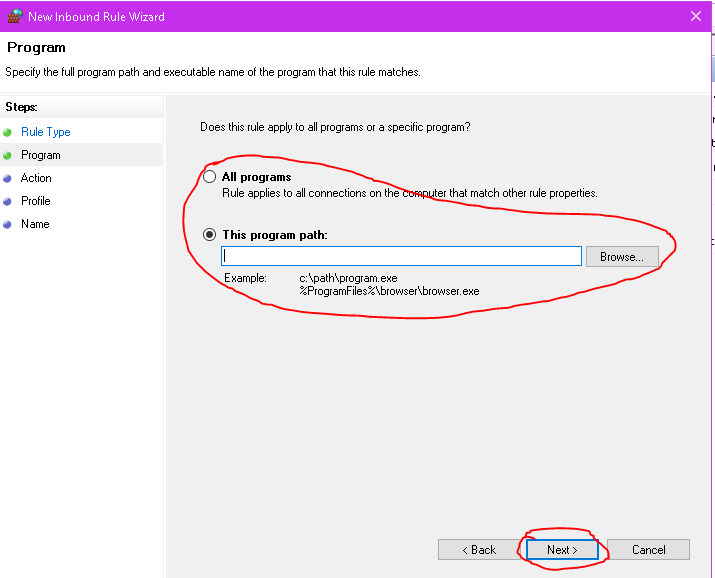Select the This program path radio button

[209, 235]
